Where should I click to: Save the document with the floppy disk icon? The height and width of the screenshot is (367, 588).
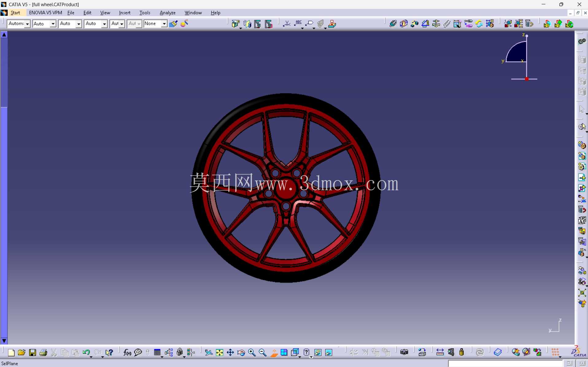(x=33, y=353)
